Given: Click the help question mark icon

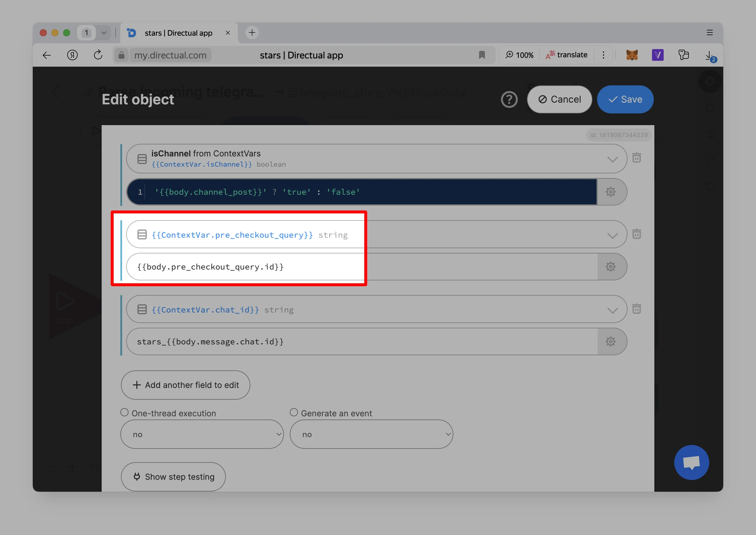Looking at the screenshot, I should [509, 99].
